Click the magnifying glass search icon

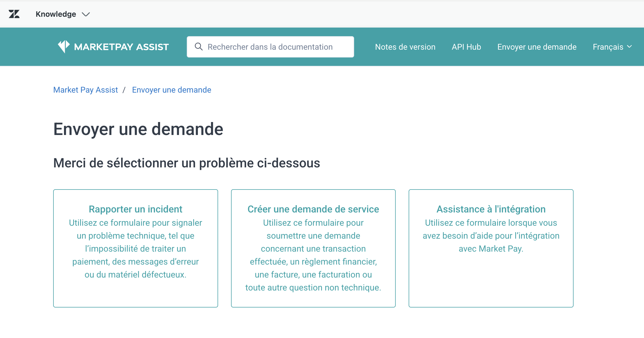(199, 47)
